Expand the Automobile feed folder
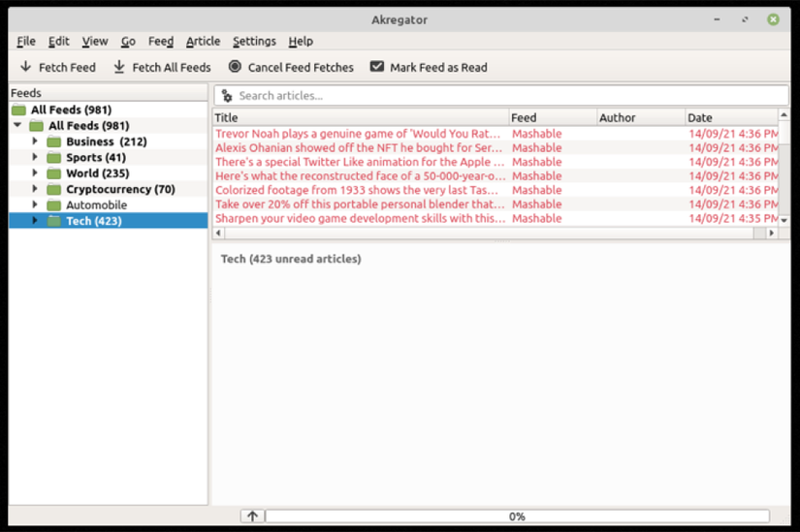 tap(35, 204)
